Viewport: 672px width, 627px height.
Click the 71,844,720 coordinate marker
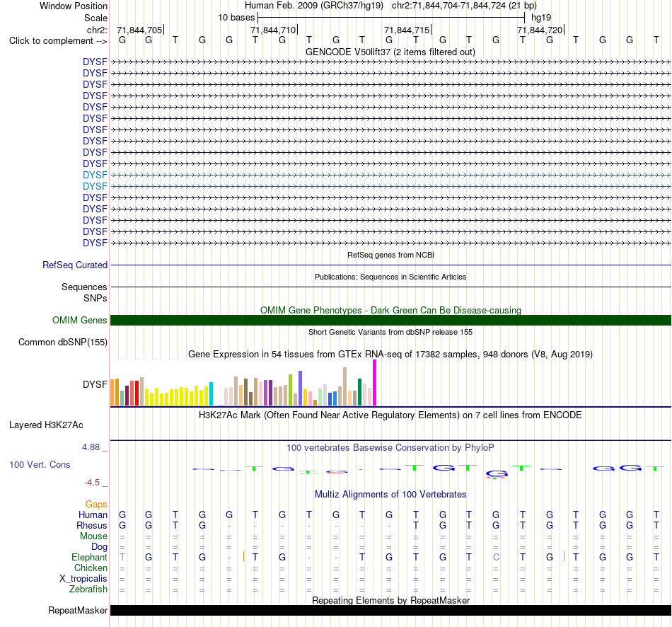(540, 30)
